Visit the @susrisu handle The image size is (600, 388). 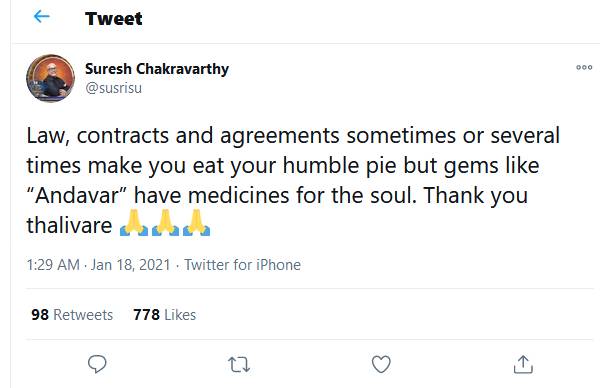[114, 88]
